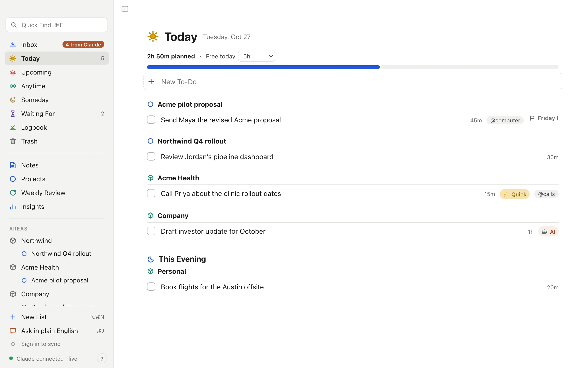Click the Logbook icon

[13, 127]
